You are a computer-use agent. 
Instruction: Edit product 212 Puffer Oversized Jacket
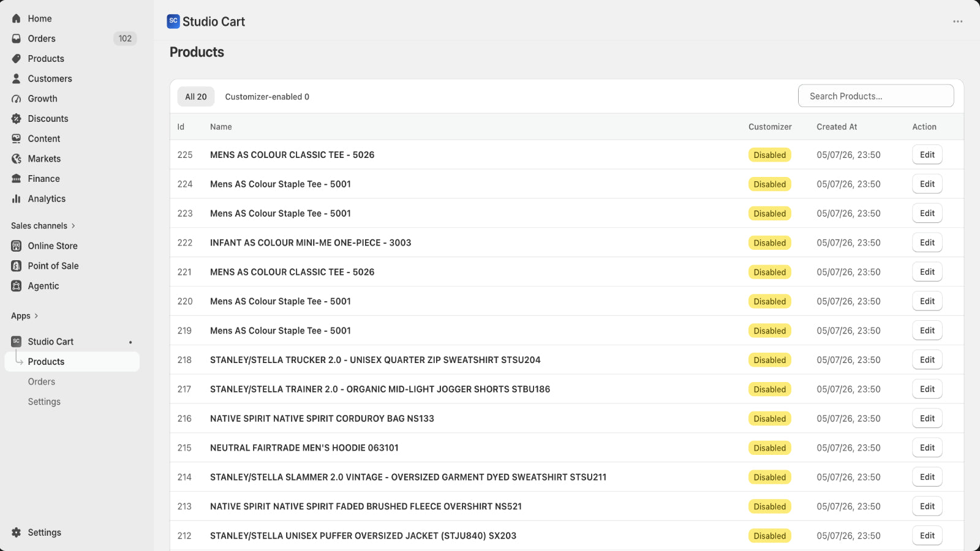pos(927,536)
